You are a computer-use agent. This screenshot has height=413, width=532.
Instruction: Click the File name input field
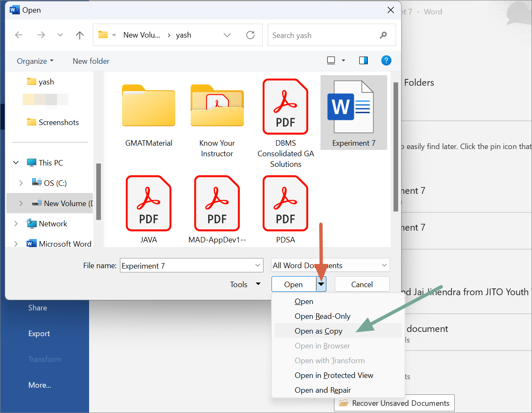[x=188, y=266]
